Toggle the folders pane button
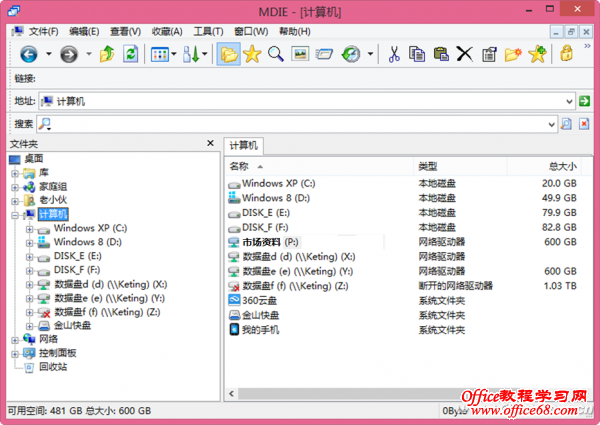The height and width of the screenshot is (425, 600). pos(228,54)
